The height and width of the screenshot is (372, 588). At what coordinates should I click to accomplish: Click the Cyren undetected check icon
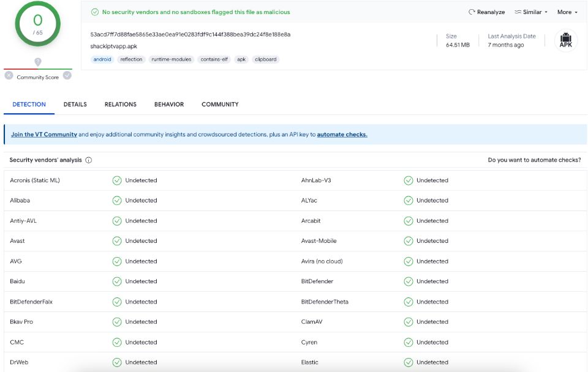(x=409, y=343)
